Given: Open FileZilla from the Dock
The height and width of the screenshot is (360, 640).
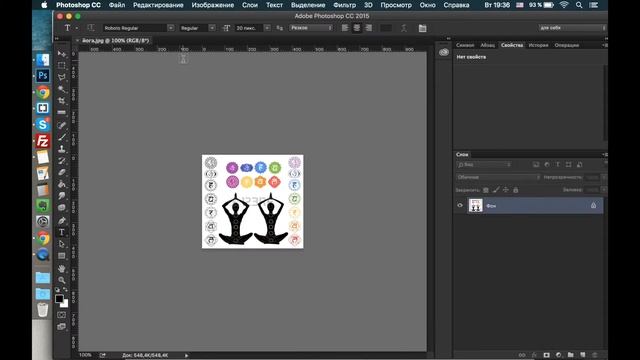Looking at the screenshot, I should pos(42,141).
